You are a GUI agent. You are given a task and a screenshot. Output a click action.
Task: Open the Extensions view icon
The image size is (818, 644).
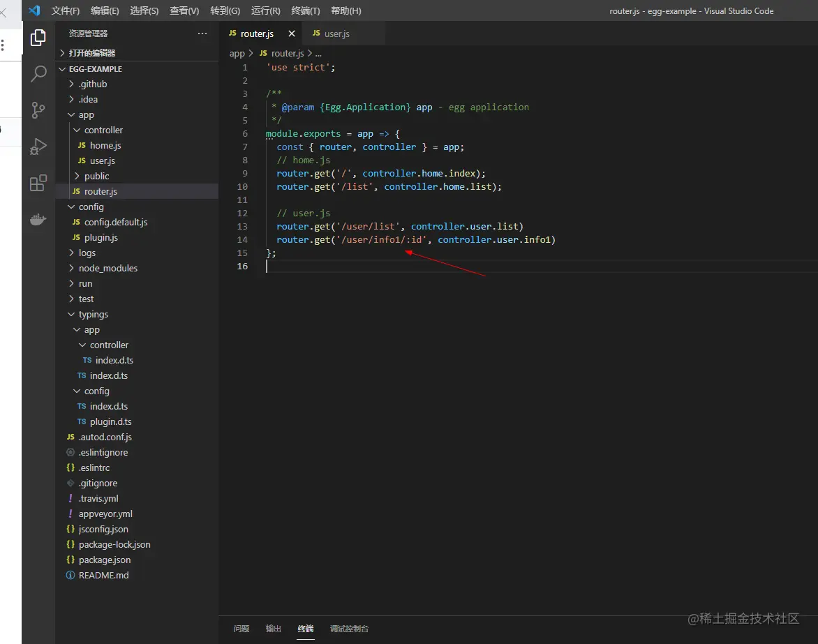[x=38, y=183]
